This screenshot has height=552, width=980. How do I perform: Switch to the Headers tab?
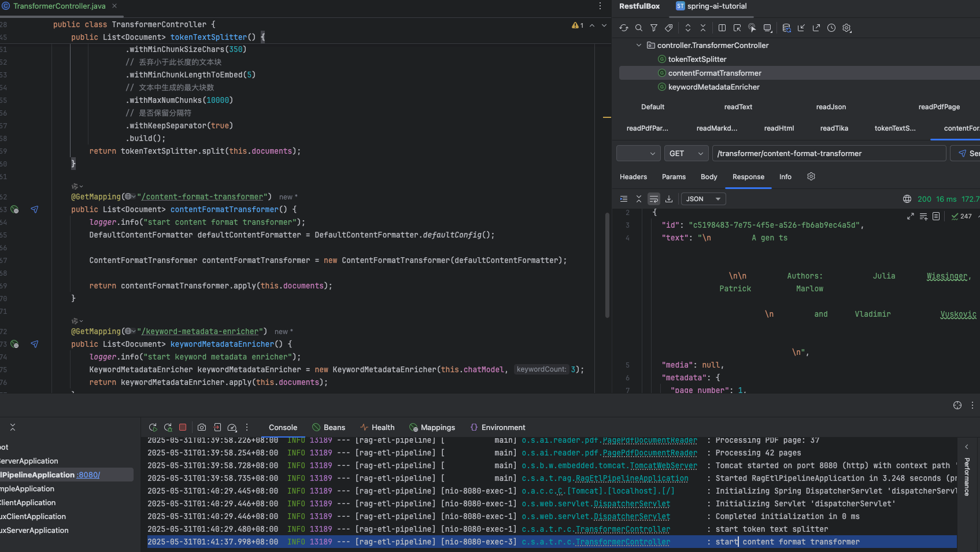(633, 177)
